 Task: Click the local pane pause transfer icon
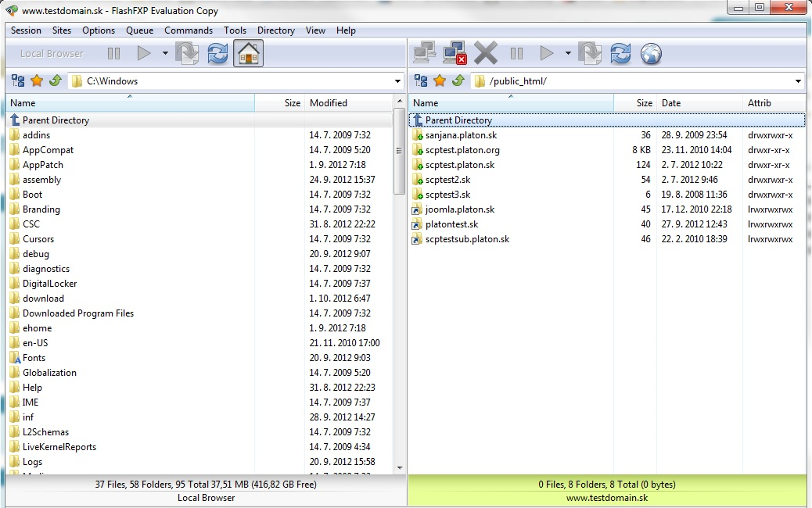[x=113, y=53]
